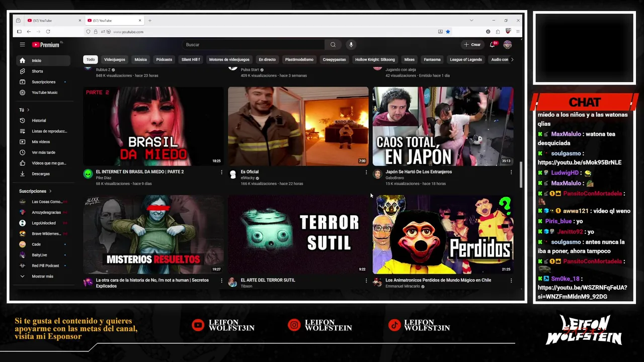Expand Mostrar más subscriptions
The height and width of the screenshot is (362, 644).
click(x=43, y=277)
